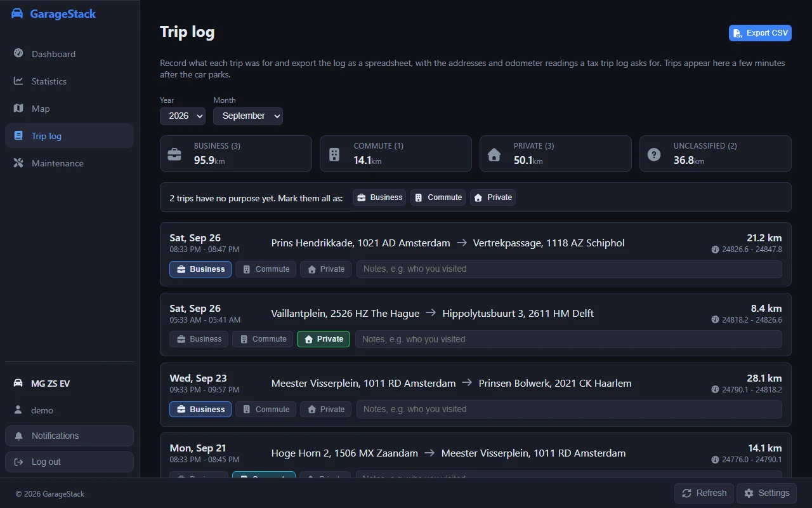This screenshot has height=508, width=812.
Task: Click the Refresh button label
Action: (x=711, y=493)
